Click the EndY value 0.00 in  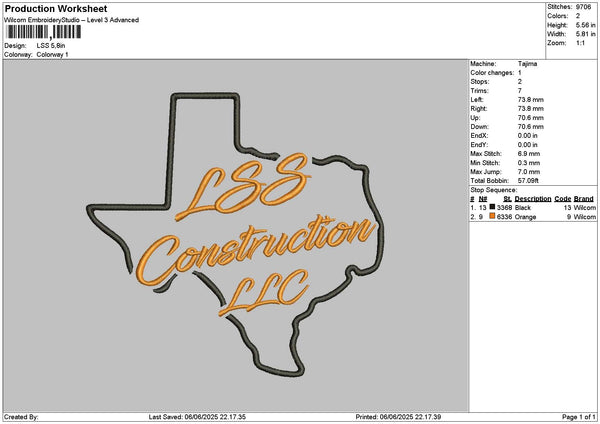528,145
